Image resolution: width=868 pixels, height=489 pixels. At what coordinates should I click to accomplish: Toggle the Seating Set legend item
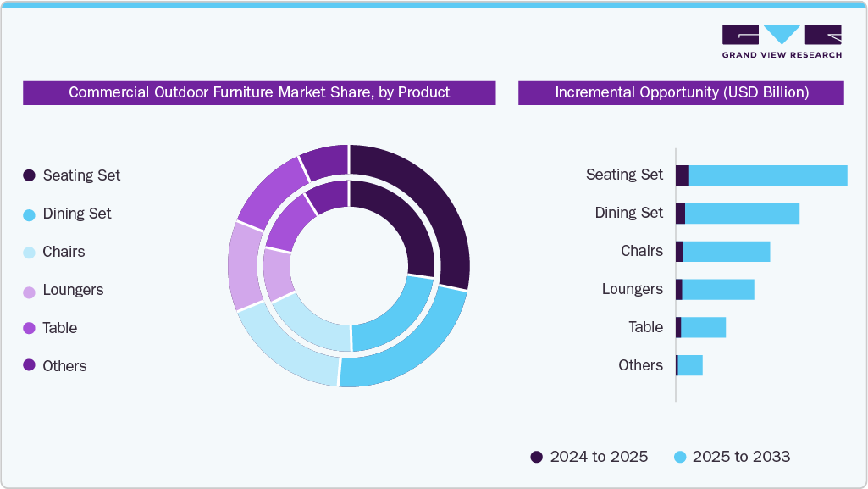pos(82,175)
